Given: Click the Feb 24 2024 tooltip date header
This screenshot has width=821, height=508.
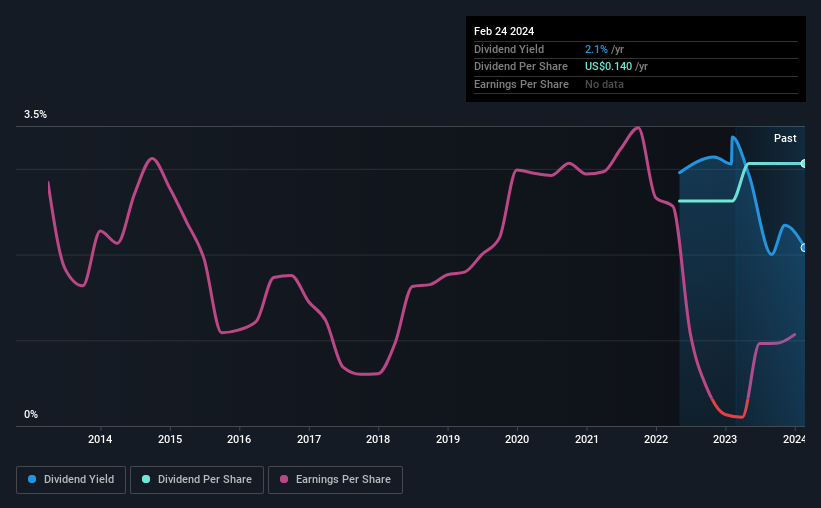Looking at the screenshot, I should (x=504, y=31).
